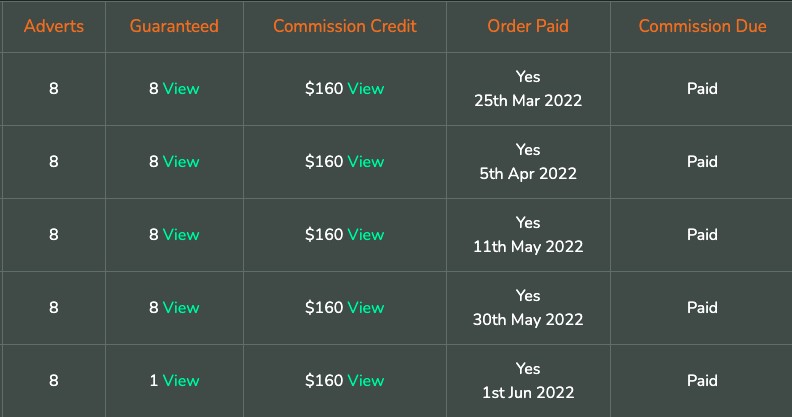The width and height of the screenshot is (792, 417).
Task: Click Commission Credit View link in 5th Apr row
Action: (366, 162)
